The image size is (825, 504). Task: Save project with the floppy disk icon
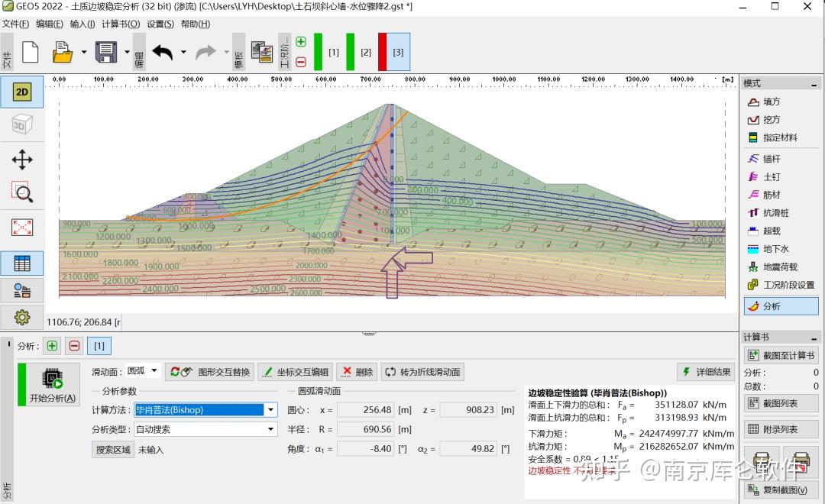point(105,52)
